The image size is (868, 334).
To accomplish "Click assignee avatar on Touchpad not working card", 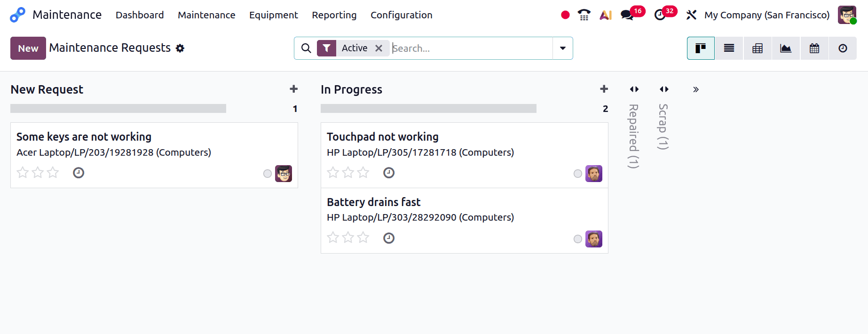I will coord(594,174).
